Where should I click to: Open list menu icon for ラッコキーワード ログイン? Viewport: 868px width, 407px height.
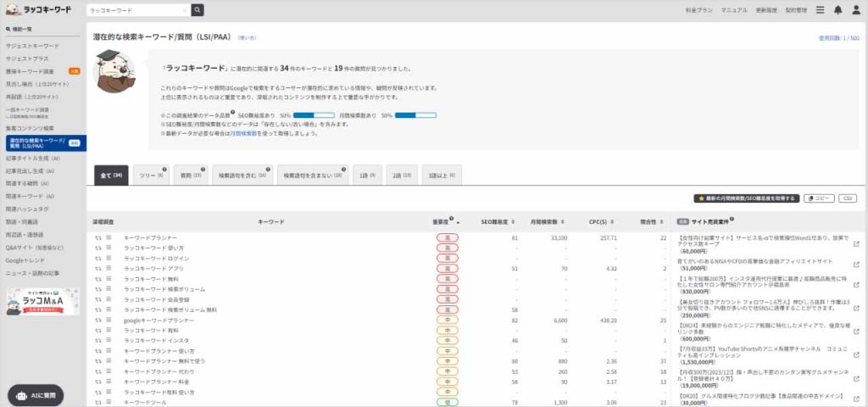[108, 258]
